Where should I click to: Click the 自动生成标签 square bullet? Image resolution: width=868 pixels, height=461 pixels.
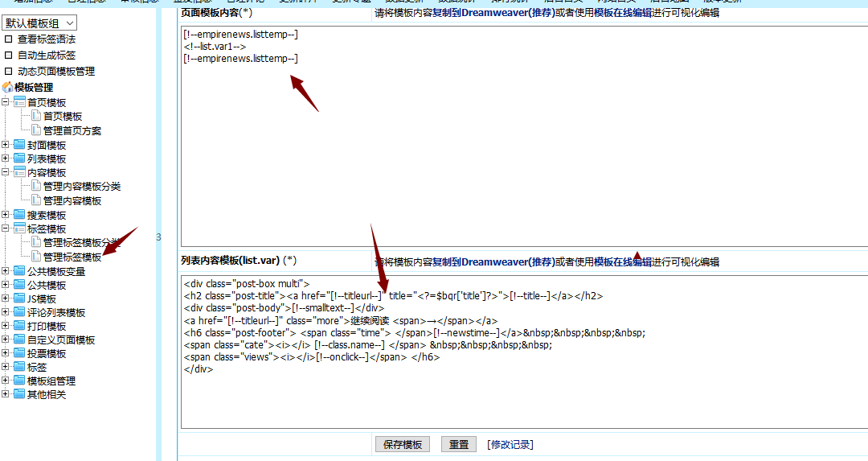click(x=9, y=56)
